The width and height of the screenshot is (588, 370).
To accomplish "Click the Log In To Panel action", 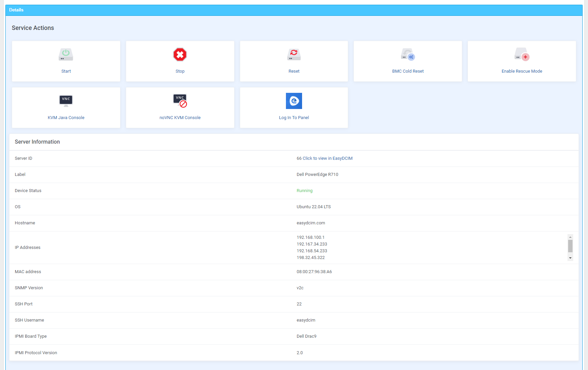I will pyautogui.click(x=294, y=117).
